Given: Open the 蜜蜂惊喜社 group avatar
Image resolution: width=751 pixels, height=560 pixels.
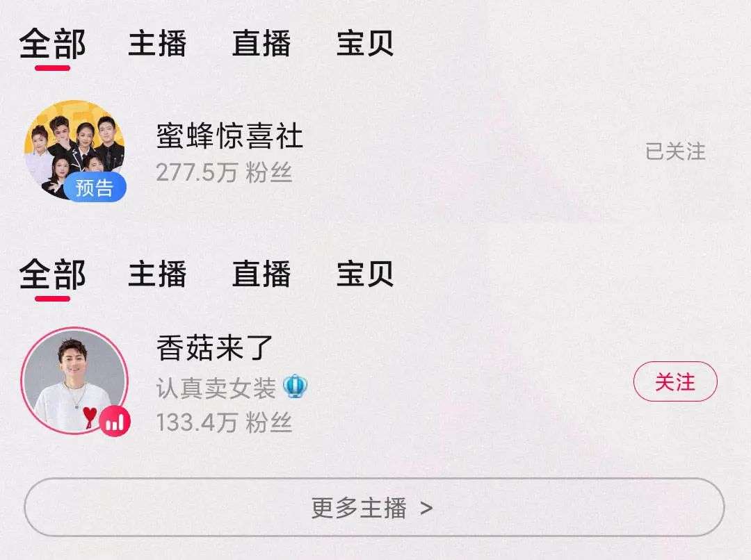Looking at the screenshot, I should pos(74,150).
